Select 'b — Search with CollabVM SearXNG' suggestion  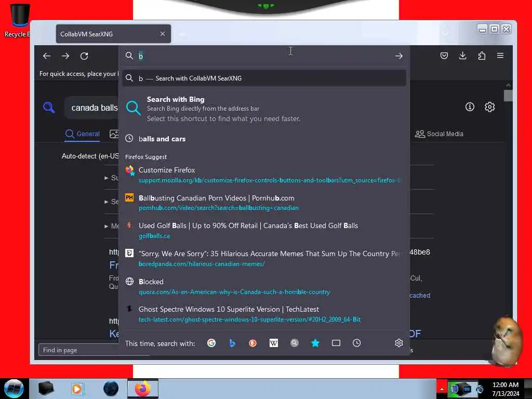click(x=264, y=78)
